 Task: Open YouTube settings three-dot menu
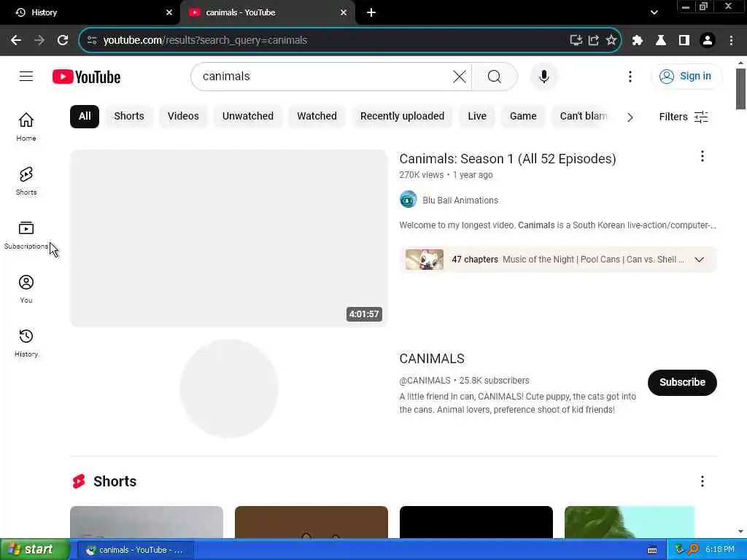pyautogui.click(x=630, y=76)
